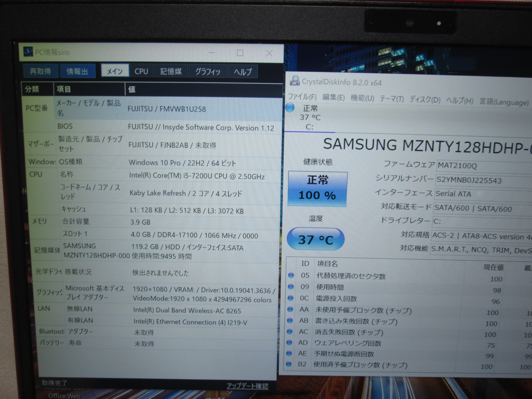
Task: Open the CPU tab in PC情報siro
Action: tap(141, 71)
